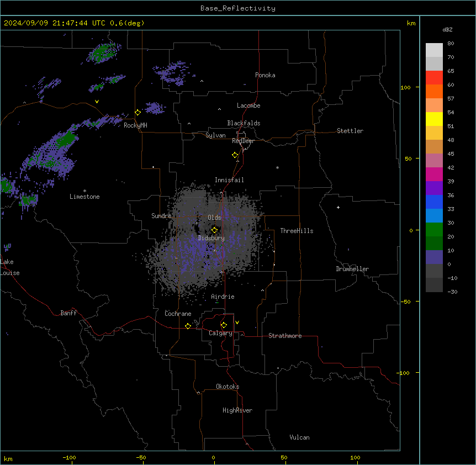Pick the magenta 42 dBZ legend swatch

434,174
